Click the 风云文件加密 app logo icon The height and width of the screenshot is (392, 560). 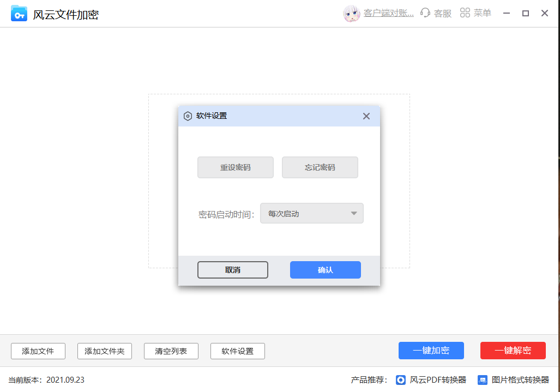pos(19,13)
